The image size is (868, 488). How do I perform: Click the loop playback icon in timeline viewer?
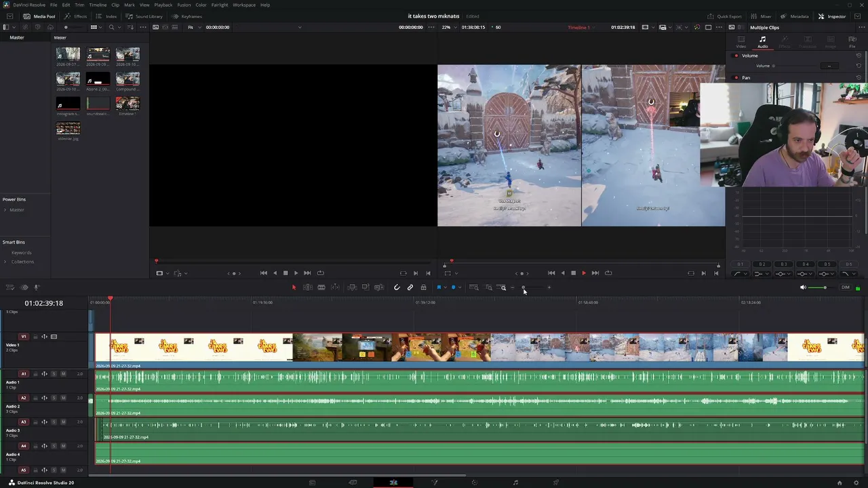tap(608, 273)
